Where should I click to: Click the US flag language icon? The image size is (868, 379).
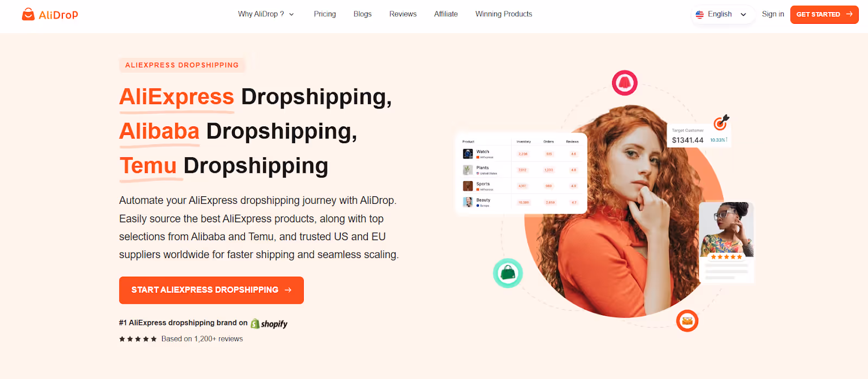tap(700, 15)
